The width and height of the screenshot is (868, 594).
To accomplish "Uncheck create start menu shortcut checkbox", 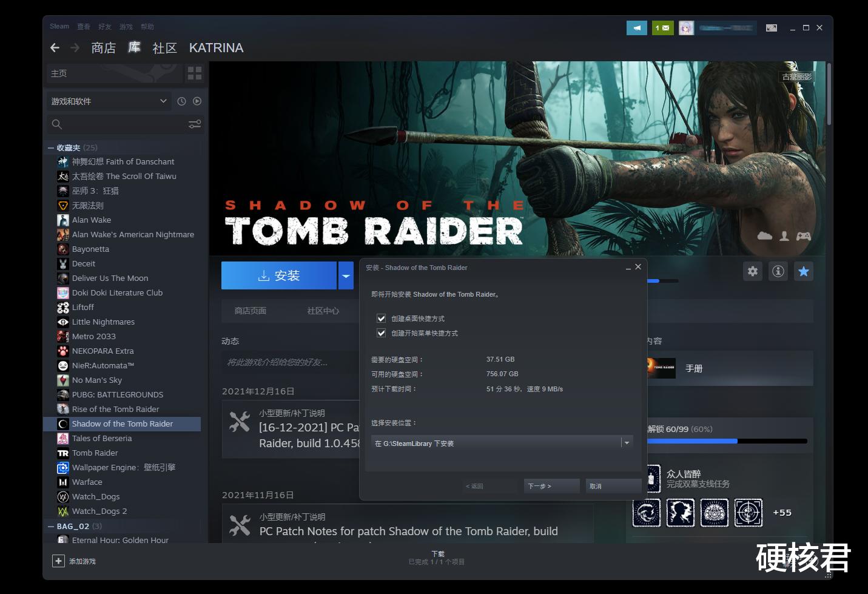I will pos(382,333).
